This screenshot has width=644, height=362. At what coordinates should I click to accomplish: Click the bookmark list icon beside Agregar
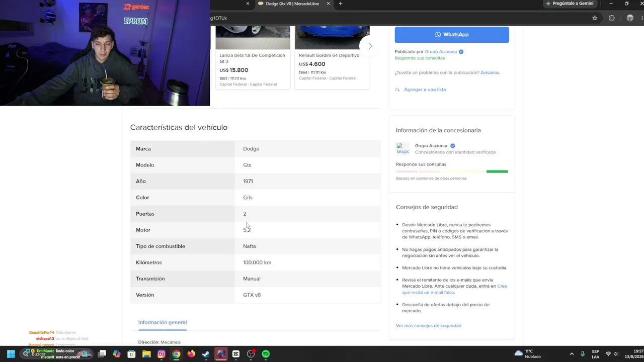click(x=397, y=89)
